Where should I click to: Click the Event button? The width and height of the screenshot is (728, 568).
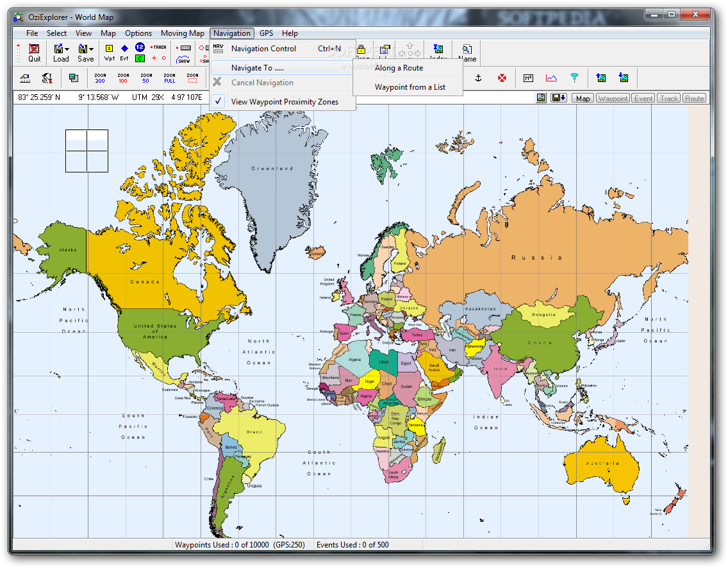pos(643,99)
